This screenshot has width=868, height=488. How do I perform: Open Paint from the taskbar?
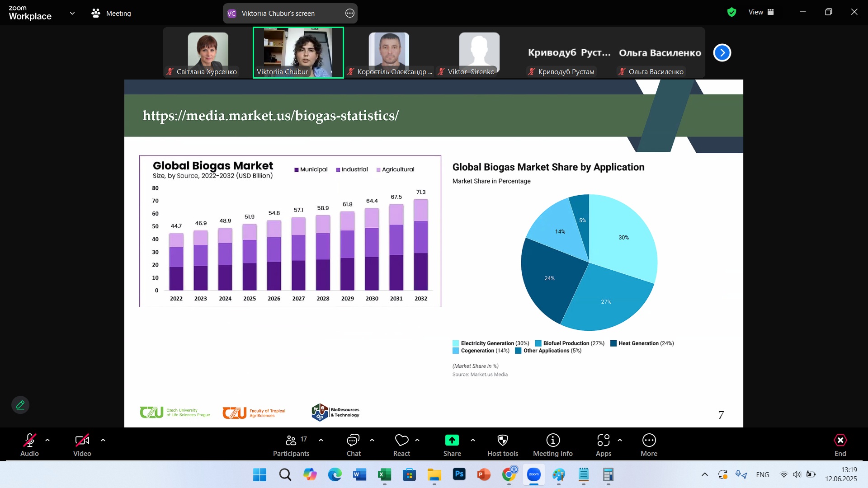[559, 474]
